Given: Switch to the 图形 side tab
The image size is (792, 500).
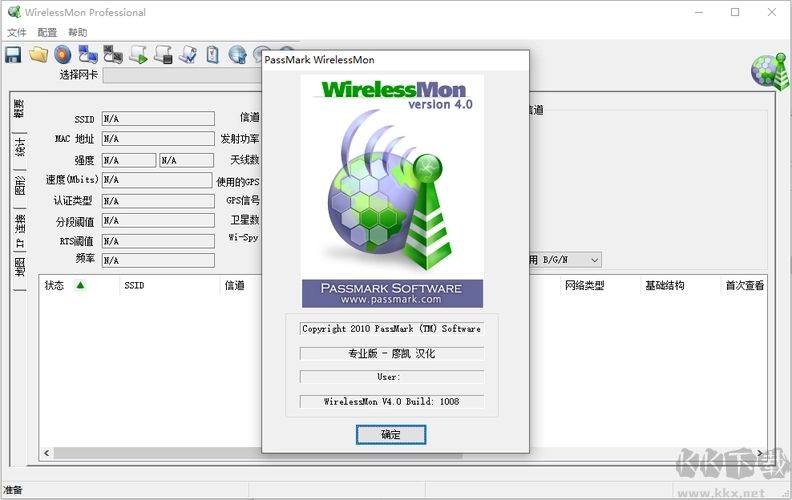Looking at the screenshot, I should [19, 185].
